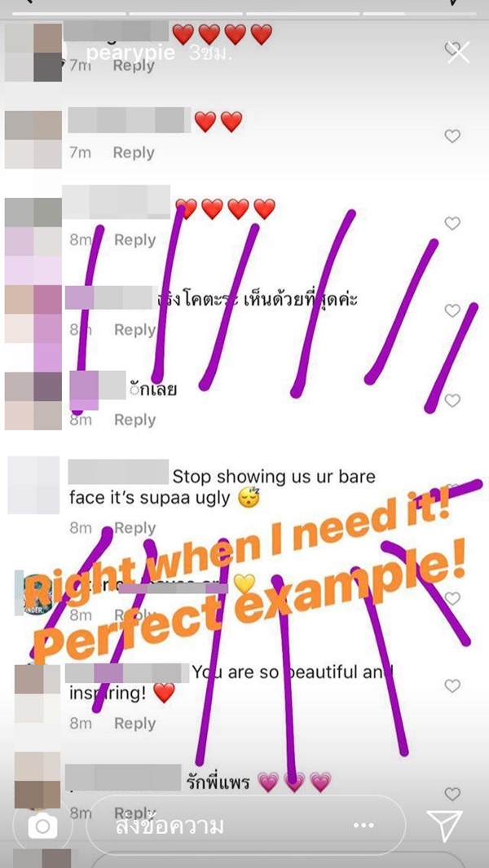Open the camera icon beside message field

(42, 826)
